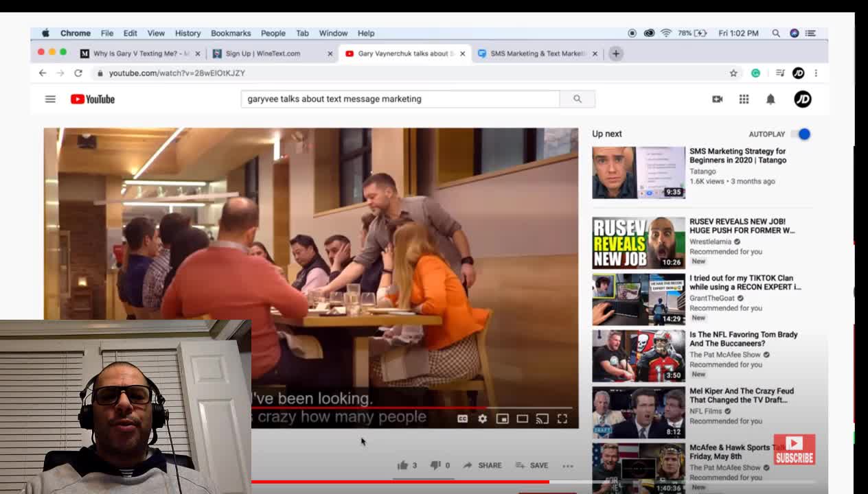Dislike the video with thumbs down
The width and height of the screenshot is (868, 494).
coord(439,465)
